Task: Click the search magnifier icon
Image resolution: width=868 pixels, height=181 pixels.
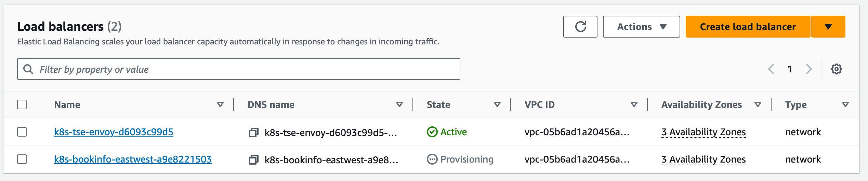Action: pos(28,69)
